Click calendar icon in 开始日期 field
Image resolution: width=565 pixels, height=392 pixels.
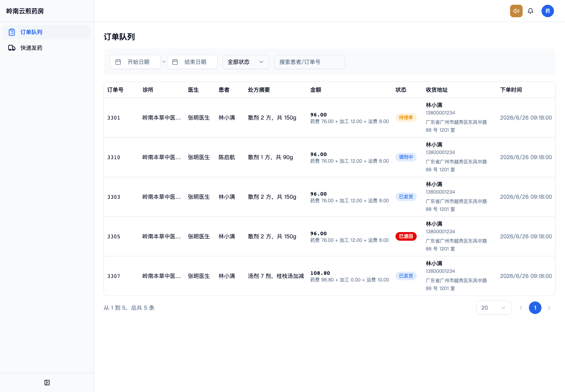[x=118, y=62]
